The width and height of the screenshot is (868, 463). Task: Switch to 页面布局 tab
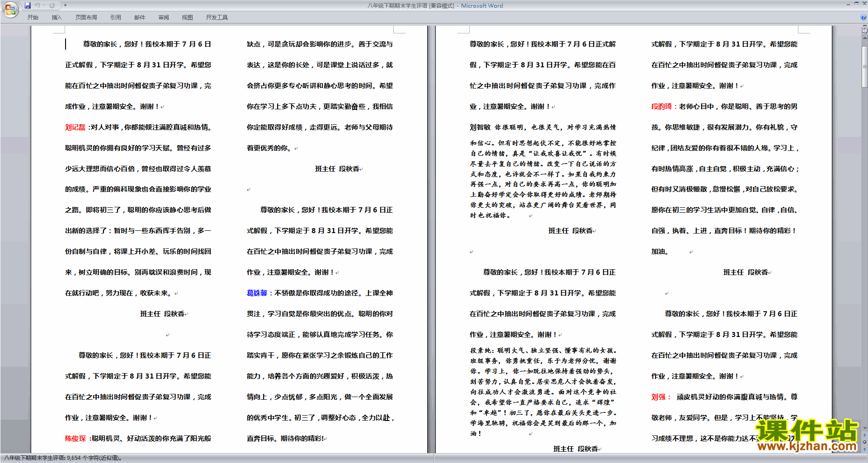(x=86, y=18)
